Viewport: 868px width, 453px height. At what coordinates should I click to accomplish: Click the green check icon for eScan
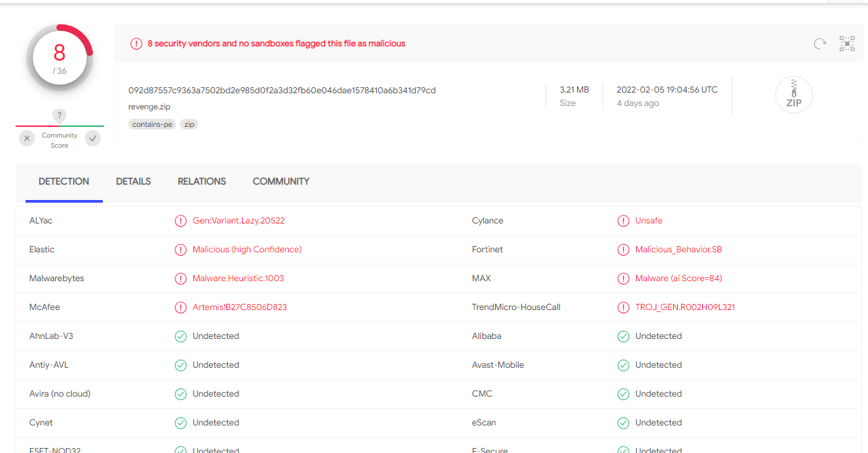(x=623, y=423)
